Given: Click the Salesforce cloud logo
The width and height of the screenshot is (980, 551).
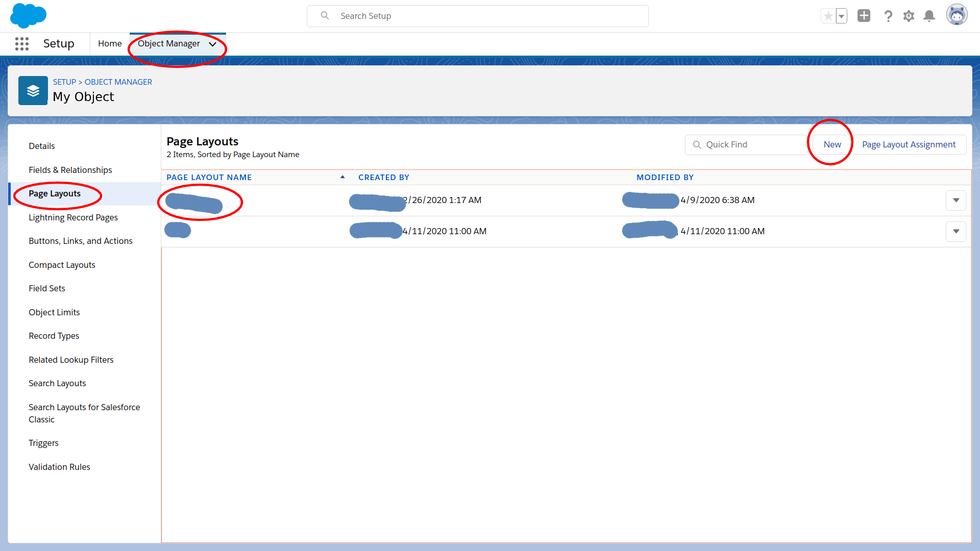Looking at the screenshot, I should click(28, 15).
